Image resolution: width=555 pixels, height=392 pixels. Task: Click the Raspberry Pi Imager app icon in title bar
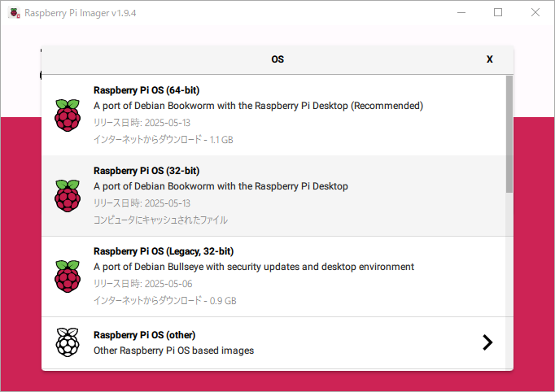[x=14, y=13]
